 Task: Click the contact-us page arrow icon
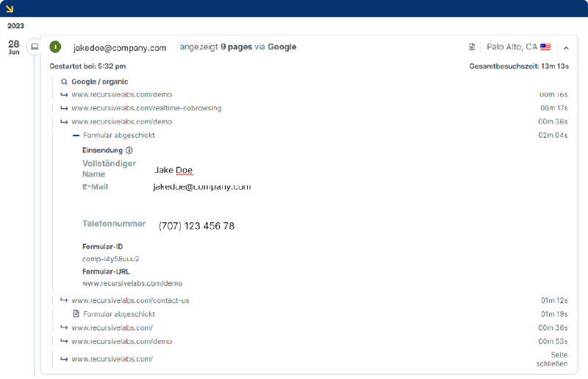(x=64, y=300)
